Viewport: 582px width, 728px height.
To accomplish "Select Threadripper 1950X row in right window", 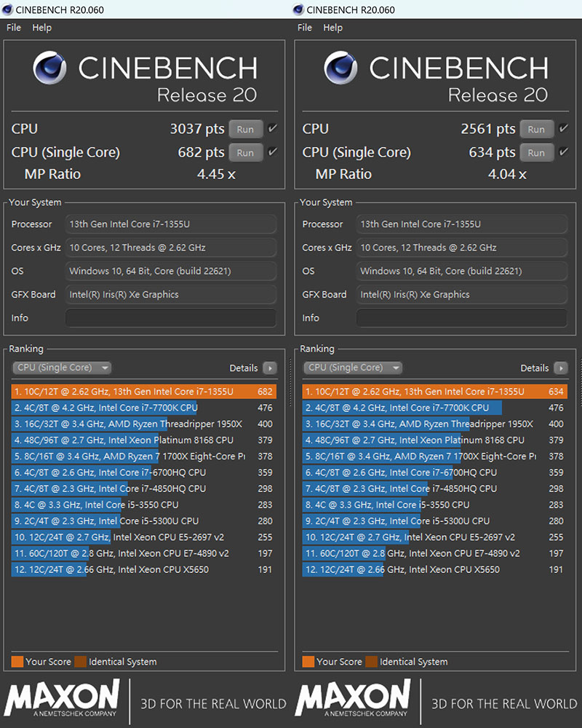I will click(435, 424).
